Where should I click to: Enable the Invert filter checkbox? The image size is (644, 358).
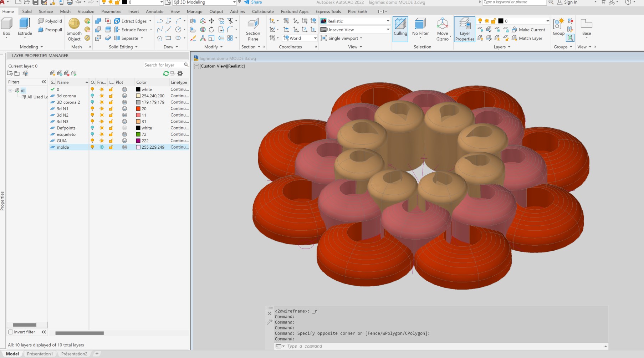[11, 332]
